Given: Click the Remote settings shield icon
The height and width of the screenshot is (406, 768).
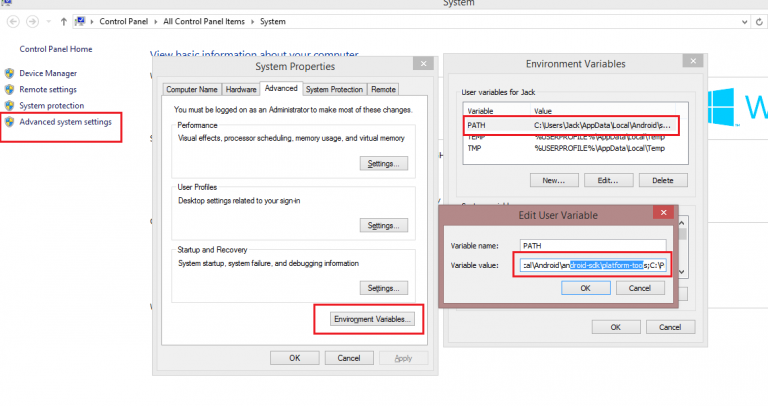Looking at the screenshot, I should (9, 89).
